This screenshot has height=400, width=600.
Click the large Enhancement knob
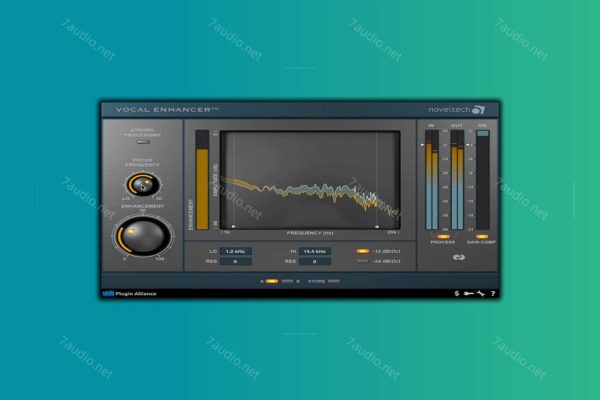143,235
